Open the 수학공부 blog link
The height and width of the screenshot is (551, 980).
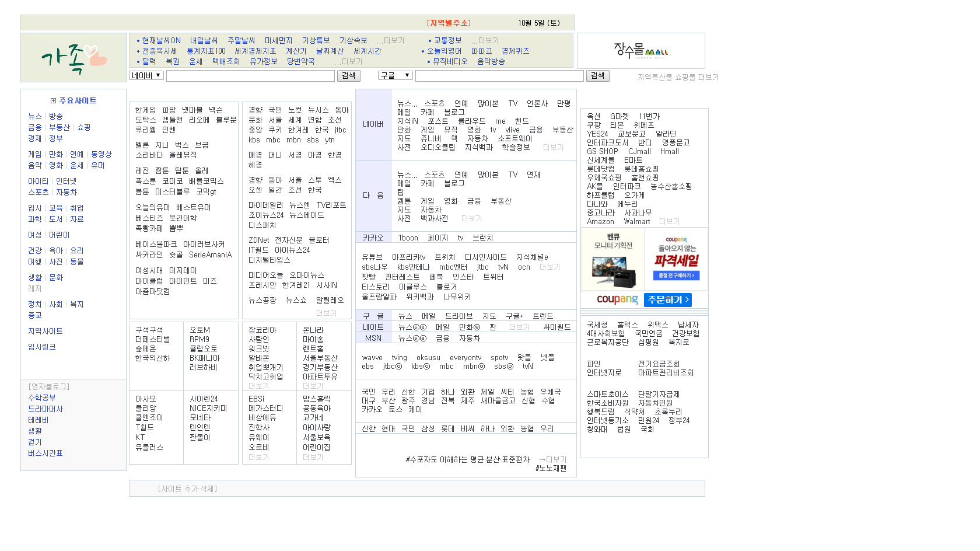tap(42, 397)
